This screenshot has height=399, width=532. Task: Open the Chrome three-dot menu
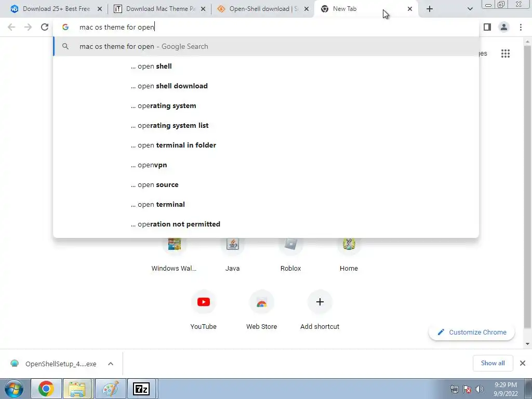pos(521,27)
